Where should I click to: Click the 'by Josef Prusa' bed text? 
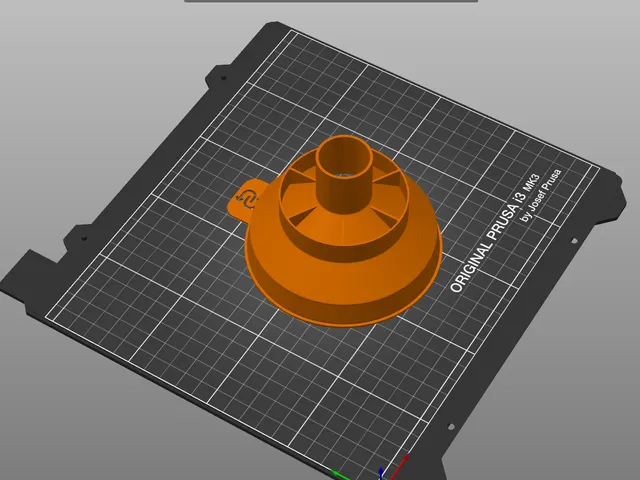(x=541, y=195)
